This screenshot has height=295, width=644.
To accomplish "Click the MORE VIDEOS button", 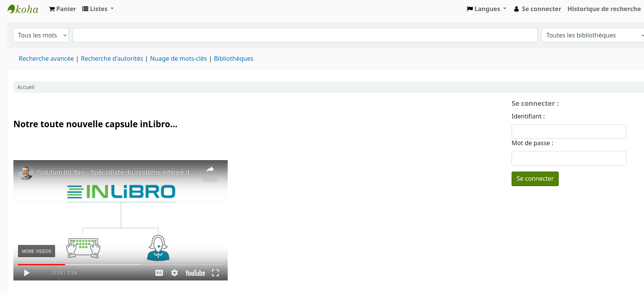I will (36, 251).
